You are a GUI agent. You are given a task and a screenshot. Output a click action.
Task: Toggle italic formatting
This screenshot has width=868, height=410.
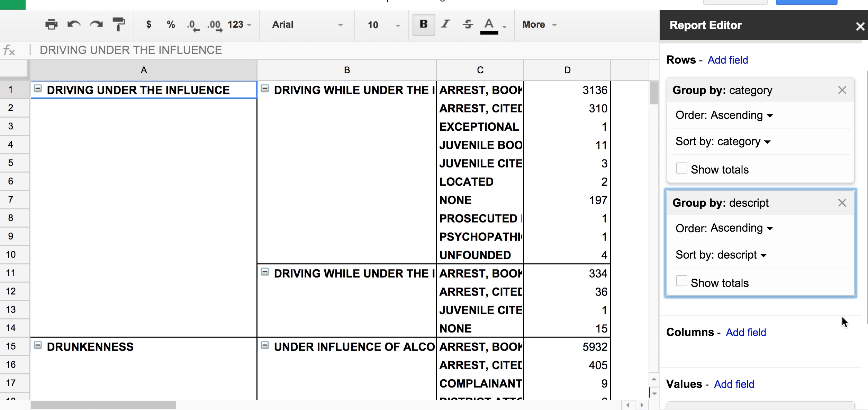pos(445,24)
